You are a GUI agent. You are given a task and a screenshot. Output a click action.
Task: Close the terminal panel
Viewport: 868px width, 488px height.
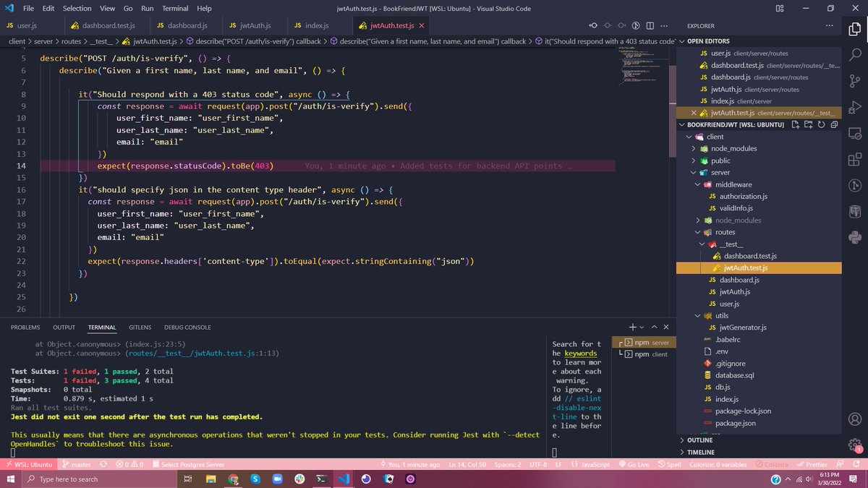pos(667,327)
